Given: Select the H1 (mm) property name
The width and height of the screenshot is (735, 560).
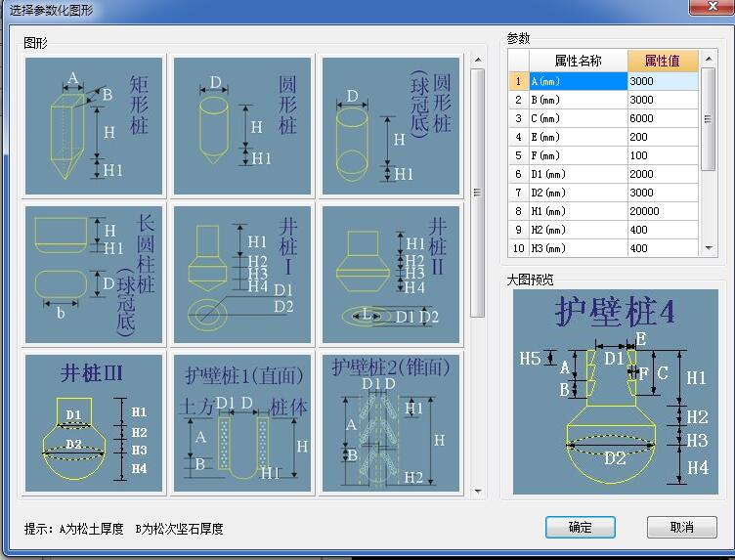Looking at the screenshot, I should [x=579, y=211].
